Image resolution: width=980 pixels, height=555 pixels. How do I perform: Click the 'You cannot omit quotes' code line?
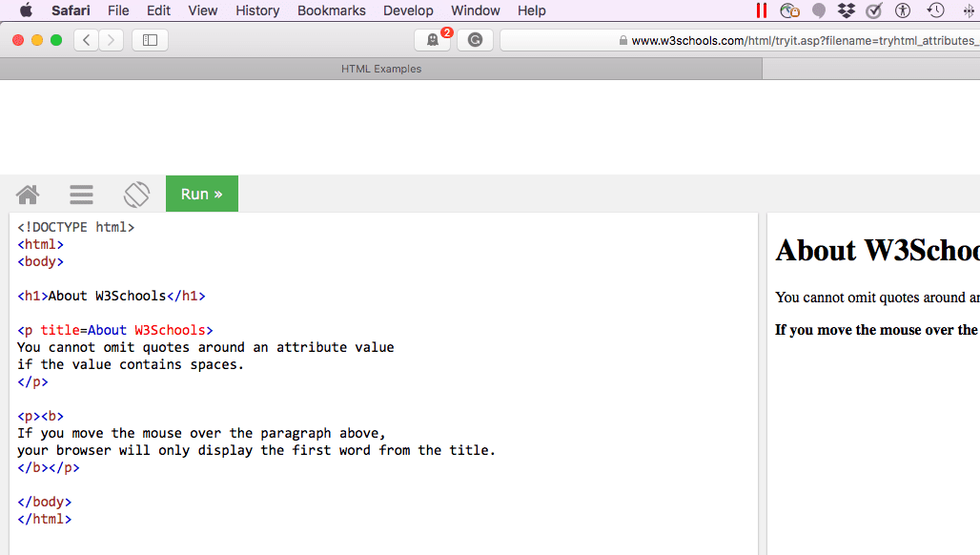point(206,347)
